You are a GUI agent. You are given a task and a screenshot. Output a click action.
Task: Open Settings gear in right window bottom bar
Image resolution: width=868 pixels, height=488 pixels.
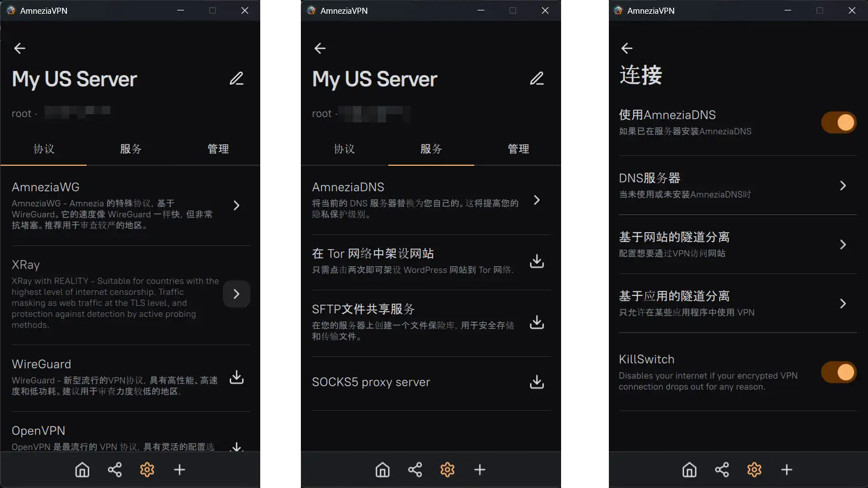tap(754, 470)
